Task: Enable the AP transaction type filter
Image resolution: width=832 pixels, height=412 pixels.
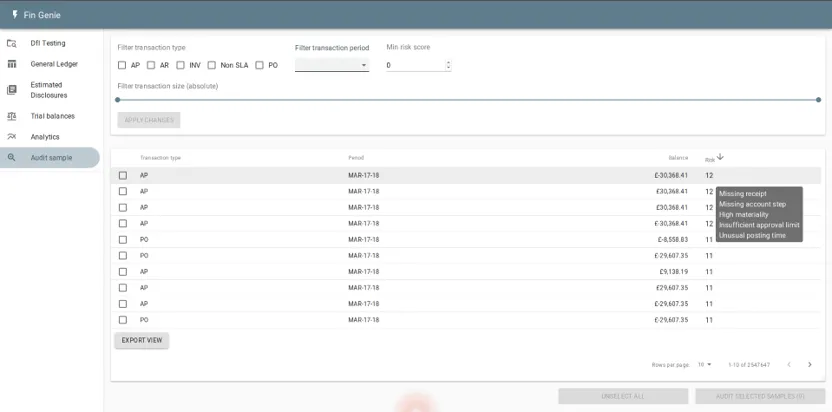Action: coord(122,65)
